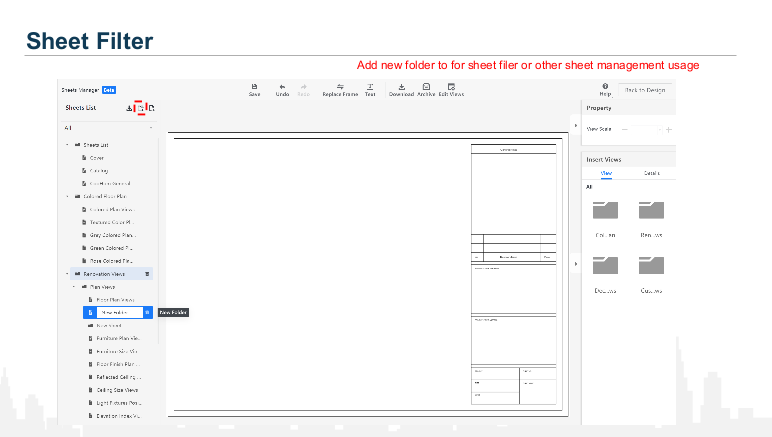Switch to the Details tab
Viewport: 772px width, 437px height.
click(651, 173)
